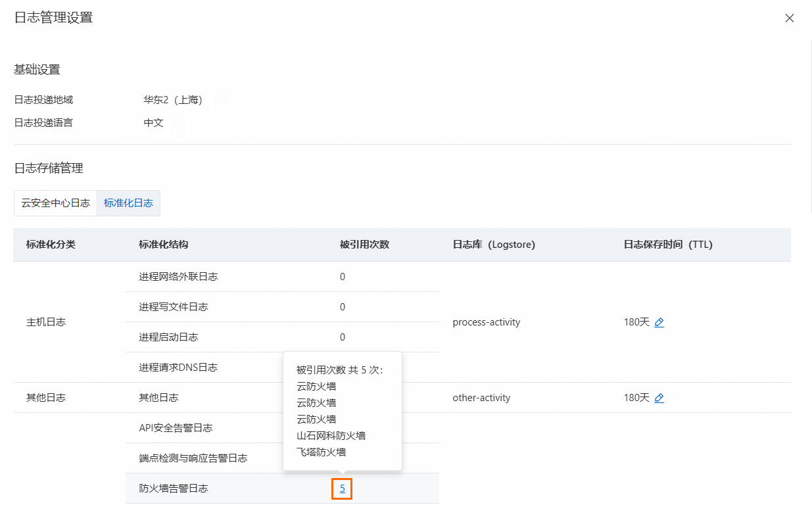Click the tooltip heading 被引用次数 共 5 次
The image size is (812, 505).
click(340, 370)
